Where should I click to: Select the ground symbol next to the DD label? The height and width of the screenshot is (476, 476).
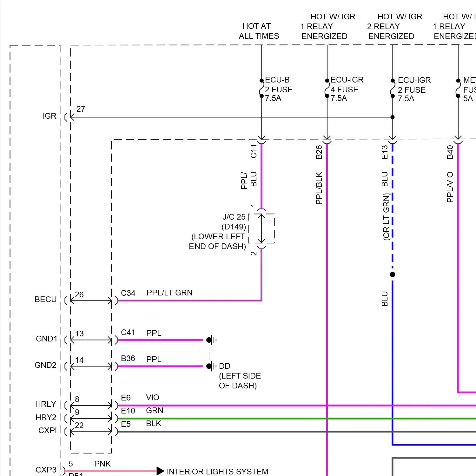(211, 366)
